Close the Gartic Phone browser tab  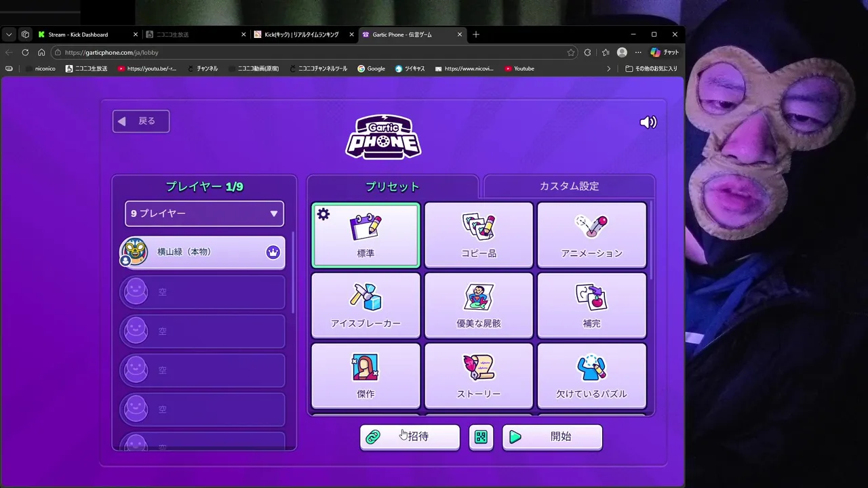pyautogui.click(x=460, y=35)
